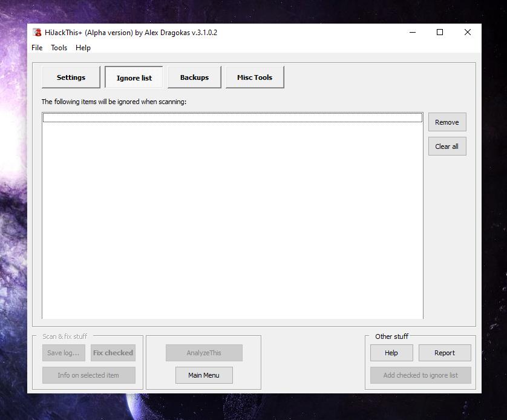Viewport: 507px width, 420px height.
Task: Click Add checked to ignore list button
Action: coord(420,375)
